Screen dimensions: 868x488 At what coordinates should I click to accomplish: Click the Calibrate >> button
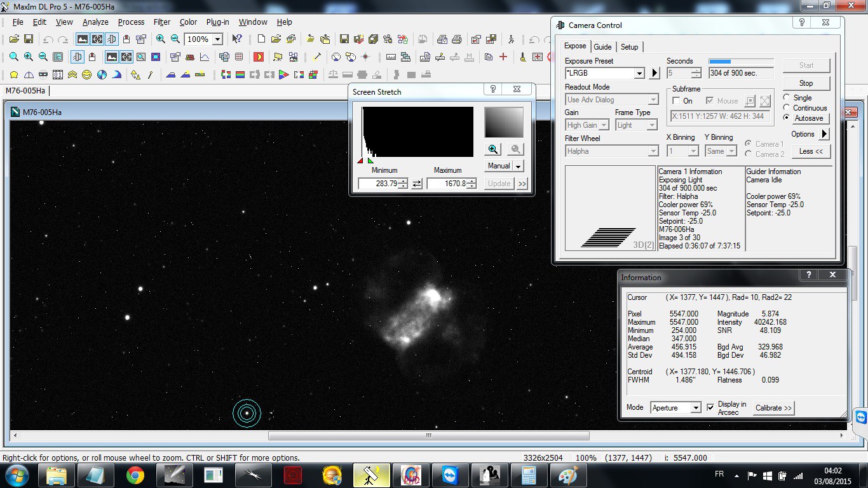773,408
